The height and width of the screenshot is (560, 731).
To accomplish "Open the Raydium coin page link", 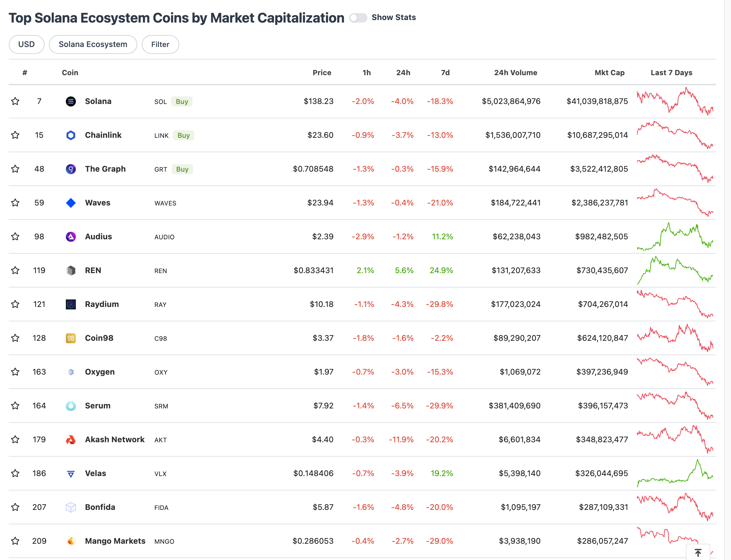I will point(102,304).
